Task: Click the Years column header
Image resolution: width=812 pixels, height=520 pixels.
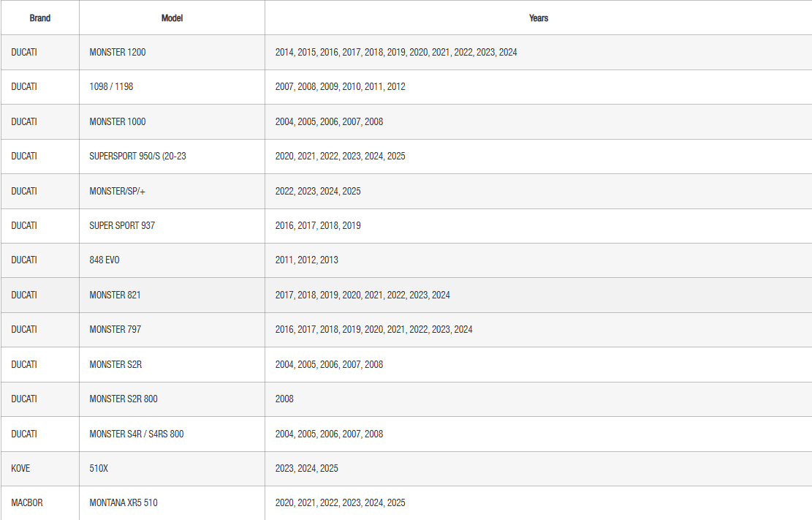Action: [x=539, y=18]
